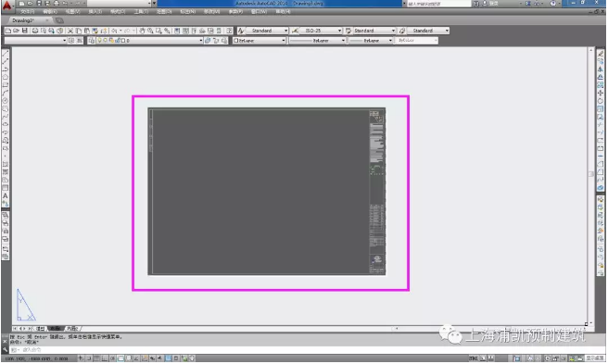Toggle Object Snap Tracking in status bar
608x364 pixels.
[136, 358]
